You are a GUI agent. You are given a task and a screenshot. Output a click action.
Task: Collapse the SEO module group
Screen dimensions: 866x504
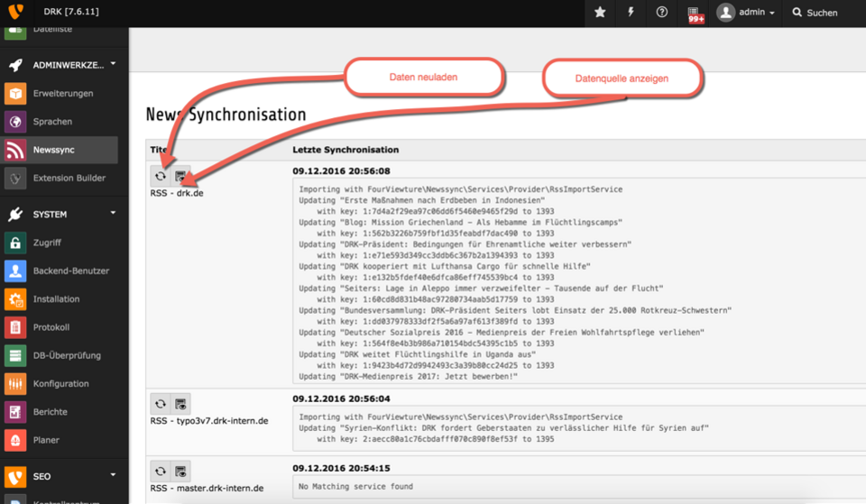click(113, 475)
